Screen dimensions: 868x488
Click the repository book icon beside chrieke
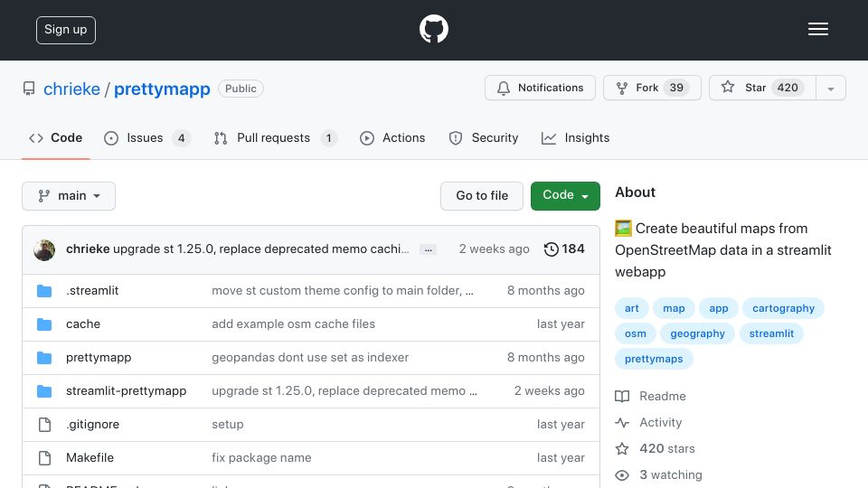[29, 89]
